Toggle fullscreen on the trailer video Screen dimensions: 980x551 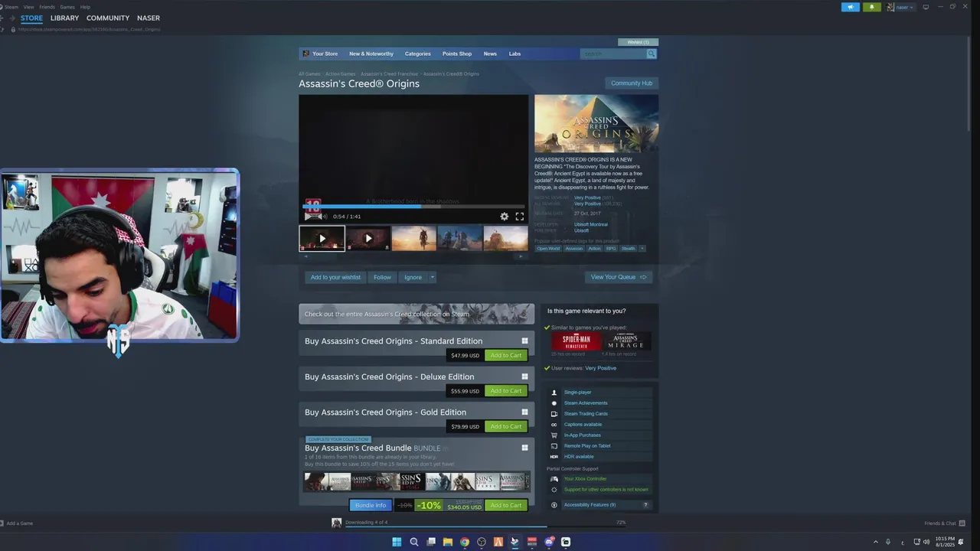click(x=520, y=217)
